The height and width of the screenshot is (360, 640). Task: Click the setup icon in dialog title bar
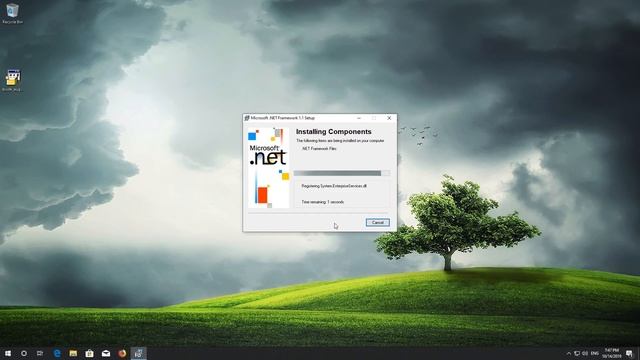coord(247,118)
